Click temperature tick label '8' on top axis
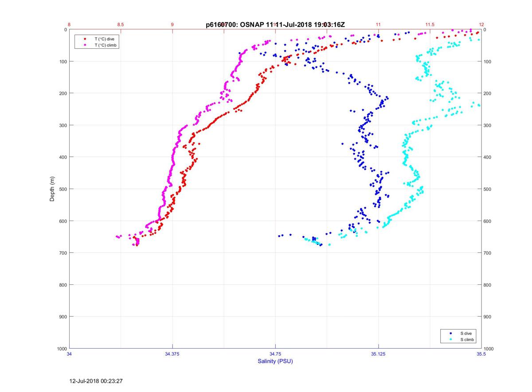The width and height of the screenshot is (532, 392). pyautogui.click(x=70, y=24)
